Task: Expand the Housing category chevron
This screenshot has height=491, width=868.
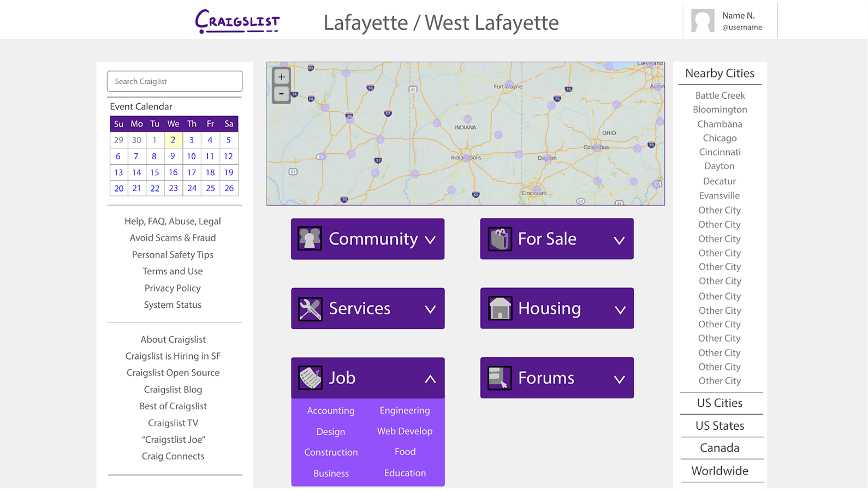Action: click(x=620, y=310)
